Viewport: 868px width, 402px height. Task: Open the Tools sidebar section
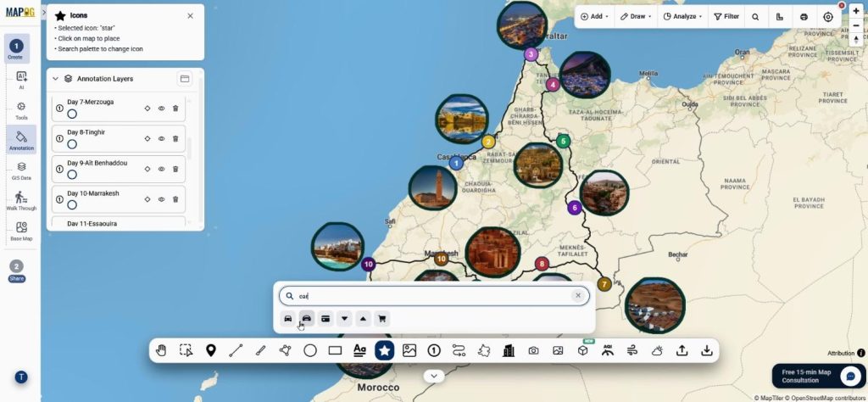point(21,110)
